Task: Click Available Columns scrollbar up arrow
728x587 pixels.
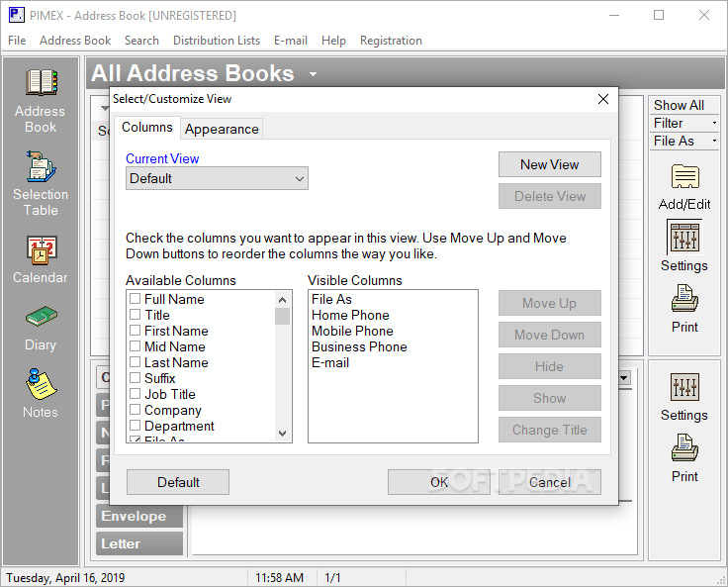Action: 282,299
